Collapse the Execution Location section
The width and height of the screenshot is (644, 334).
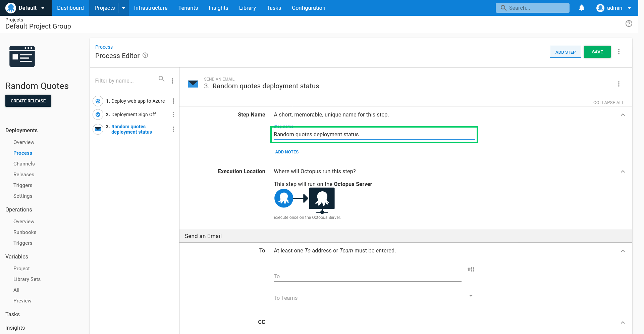[x=623, y=172]
